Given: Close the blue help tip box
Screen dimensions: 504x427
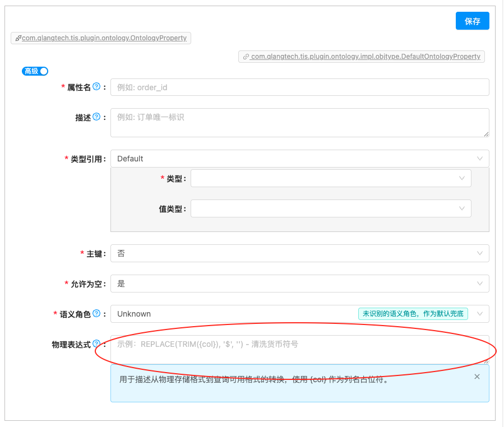Looking at the screenshot, I should (477, 377).
